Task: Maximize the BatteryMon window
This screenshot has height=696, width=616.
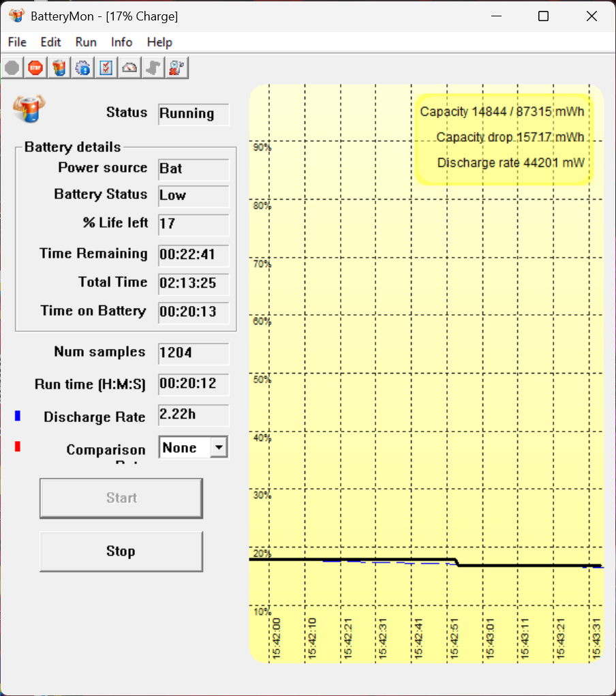Action: (543, 16)
